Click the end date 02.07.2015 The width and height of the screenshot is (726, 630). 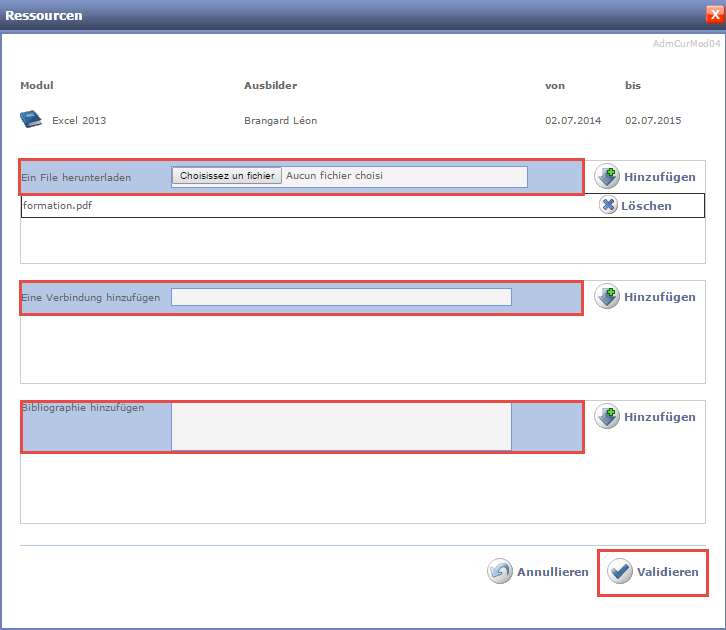click(x=653, y=121)
